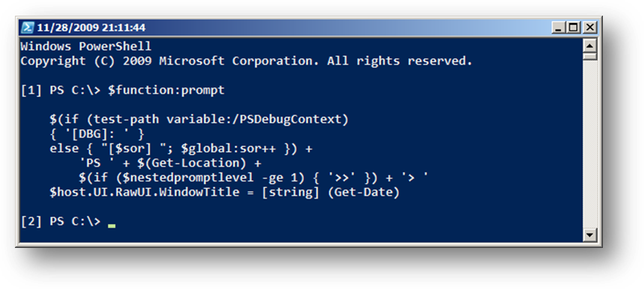Click the scrollbar up arrow
The width and height of the screenshot is (644, 289).
(x=589, y=46)
